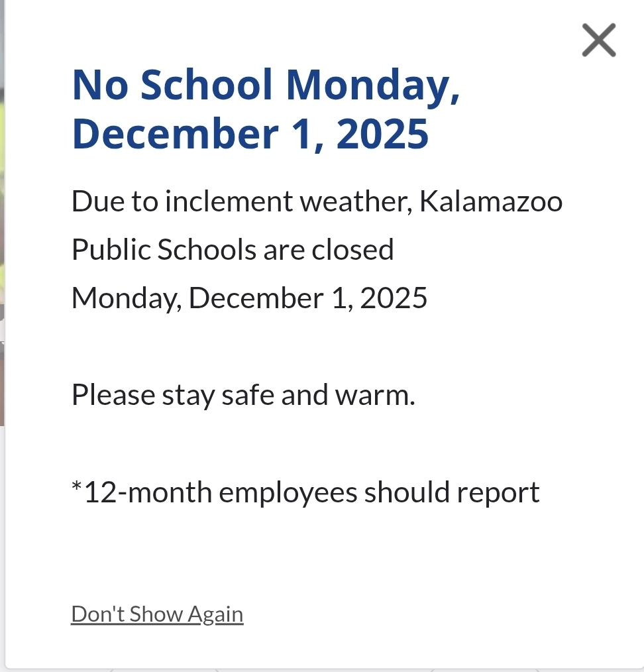Click the "Please stay safe and warm." message
Screen dimensions: 644x672
[x=243, y=396]
